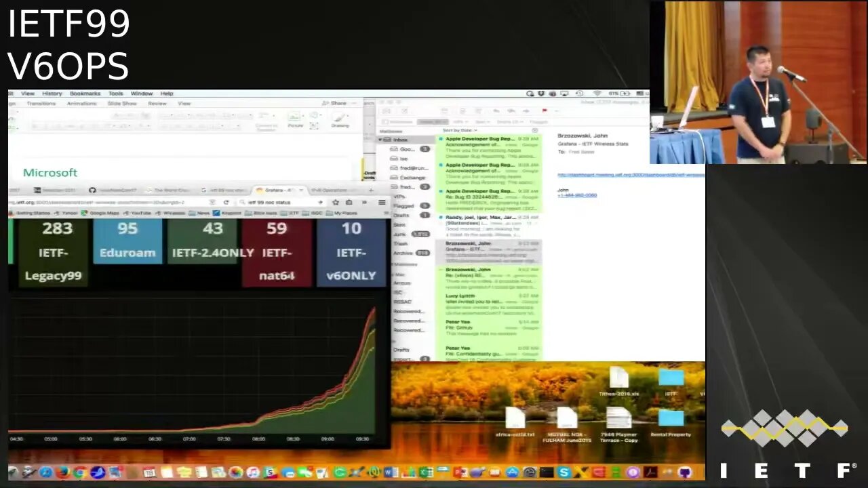This screenshot has height=488, width=868.
Task: Click the Share button in PowerPoint
Action: click(334, 103)
